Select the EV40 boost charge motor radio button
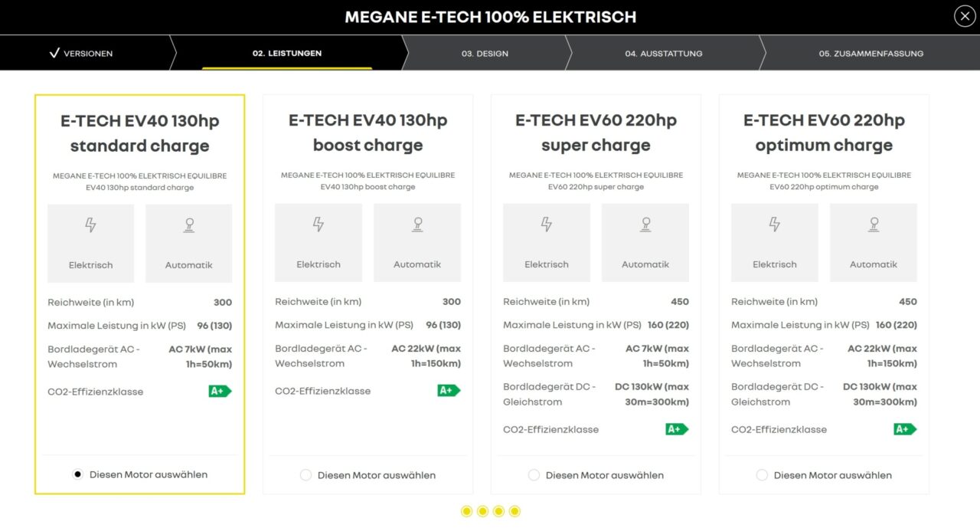Image resolution: width=980 pixels, height=528 pixels. click(x=306, y=475)
